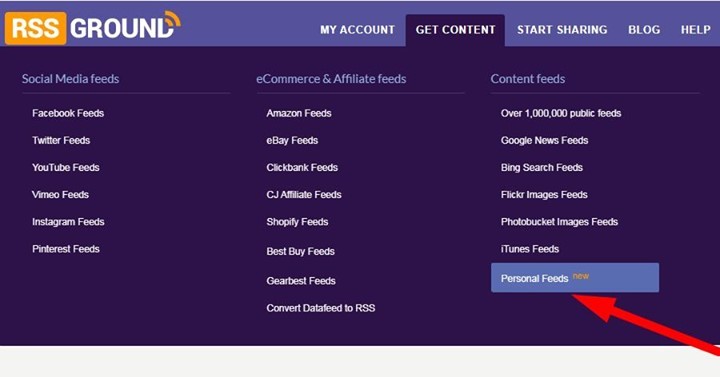Open Amazon Feeds
The height and width of the screenshot is (377, 720).
(299, 113)
